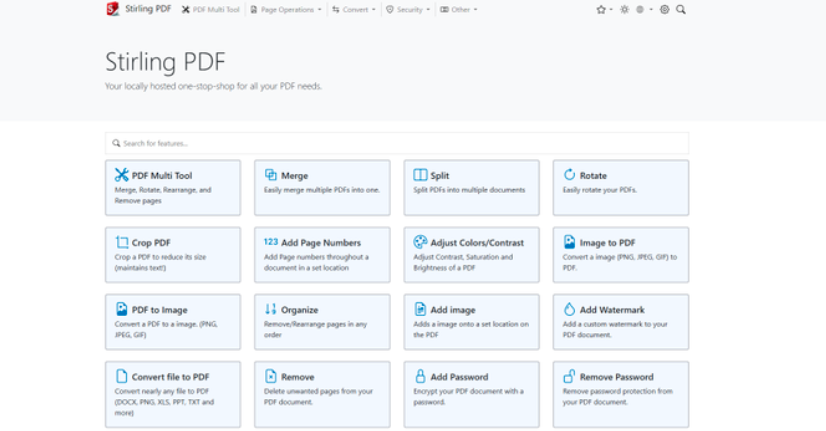Click 'Adjust Contrast, Saturation and Brightness' description
This screenshot has width=826, height=431.
[463, 262]
